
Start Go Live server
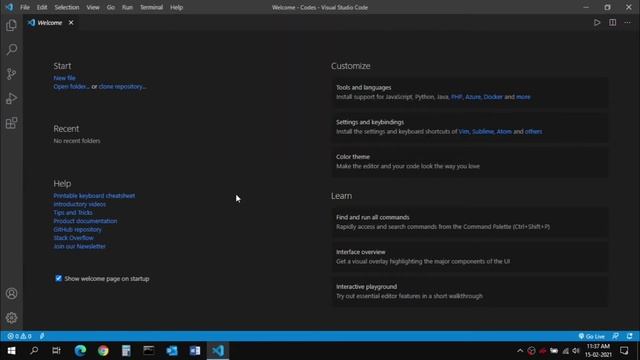click(591, 336)
